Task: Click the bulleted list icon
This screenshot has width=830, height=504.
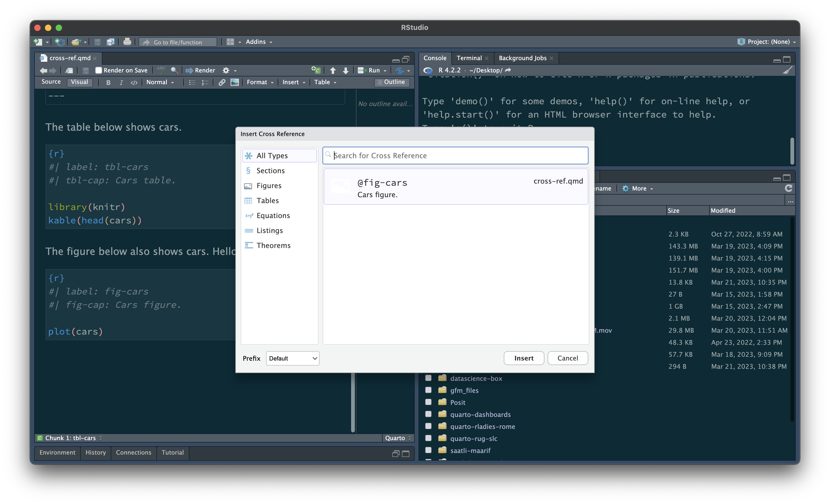Action: tap(192, 83)
